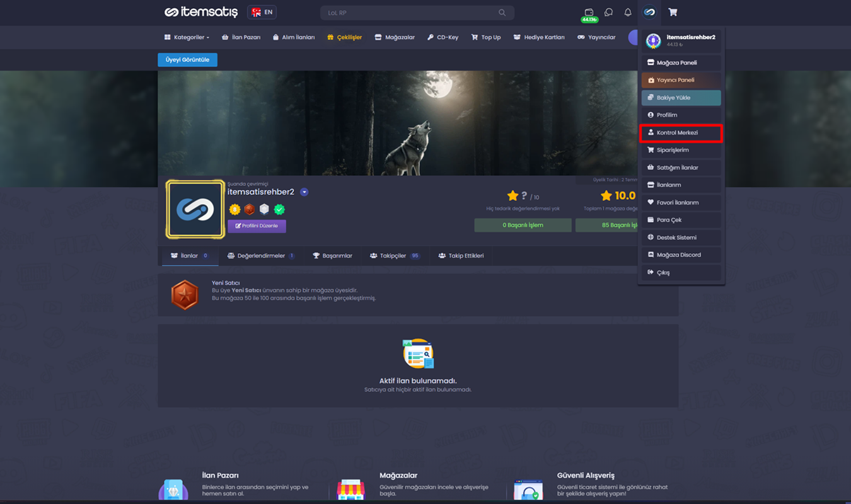
Task: Click the itemsatış logo in header
Action: [x=201, y=12]
